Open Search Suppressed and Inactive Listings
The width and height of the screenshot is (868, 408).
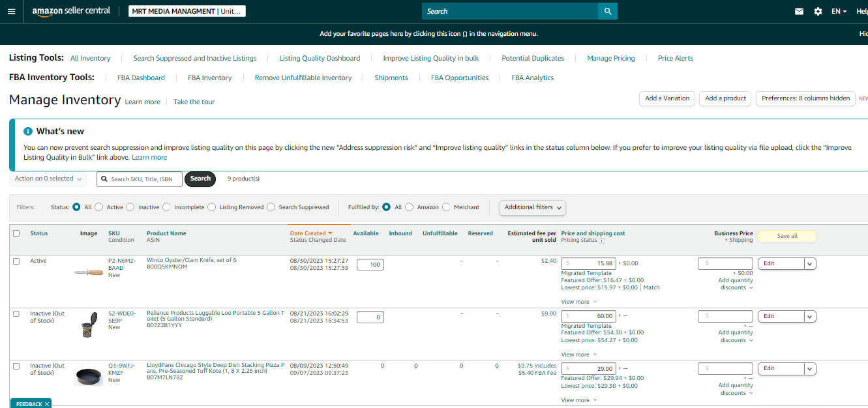195,58
